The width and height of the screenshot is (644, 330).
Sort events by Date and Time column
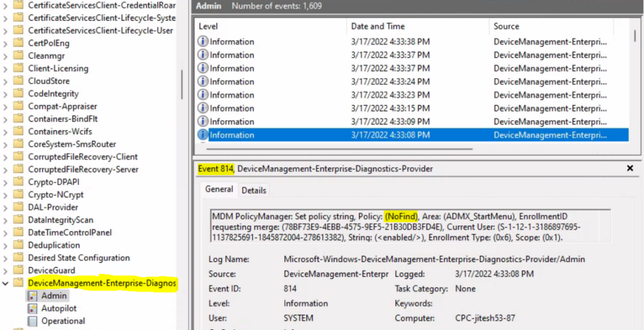pos(377,26)
